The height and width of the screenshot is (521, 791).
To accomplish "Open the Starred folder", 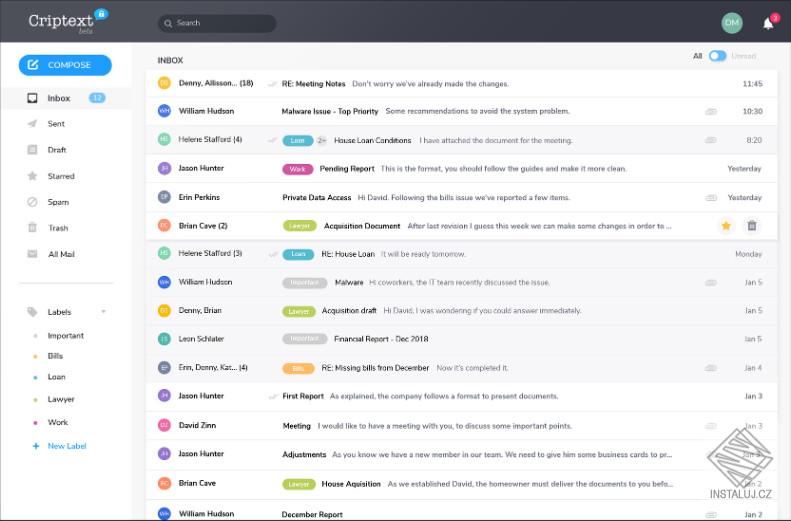I will 61,176.
